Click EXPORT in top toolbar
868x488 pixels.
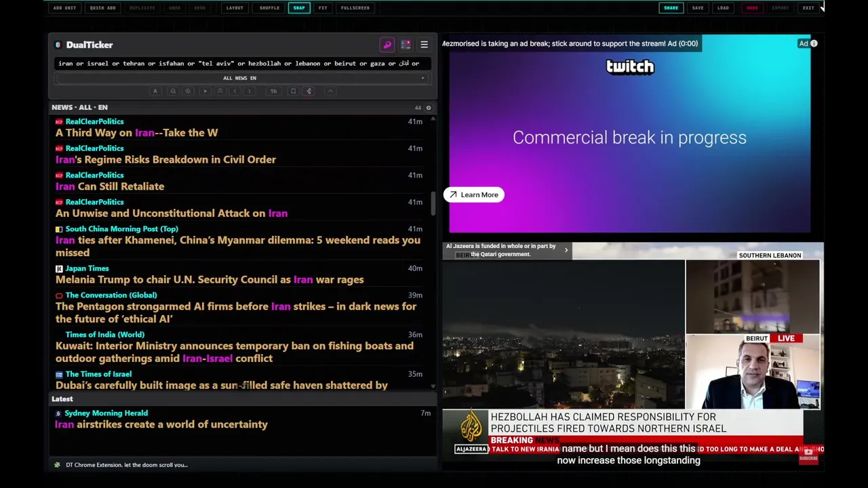pyautogui.click(x=781, y=8)
